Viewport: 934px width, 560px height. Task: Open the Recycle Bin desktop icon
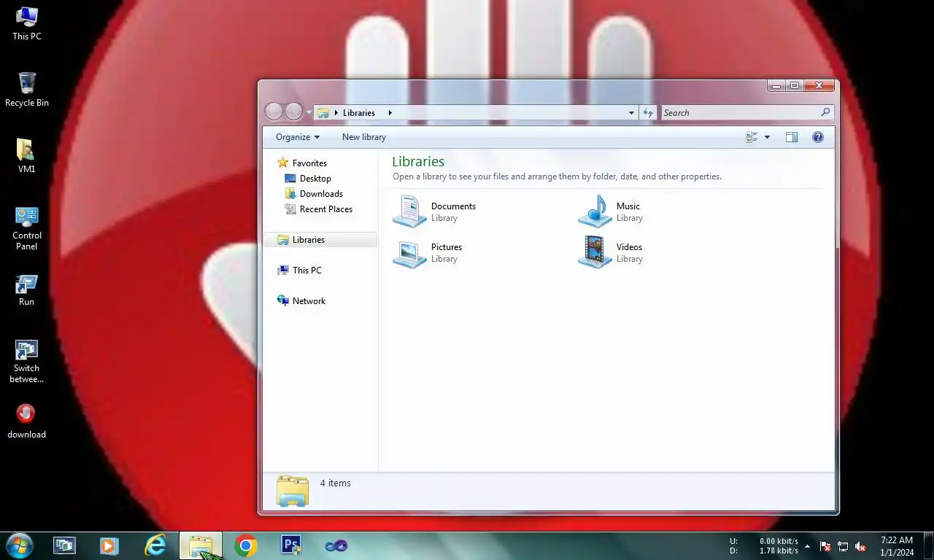coord(27,90)
